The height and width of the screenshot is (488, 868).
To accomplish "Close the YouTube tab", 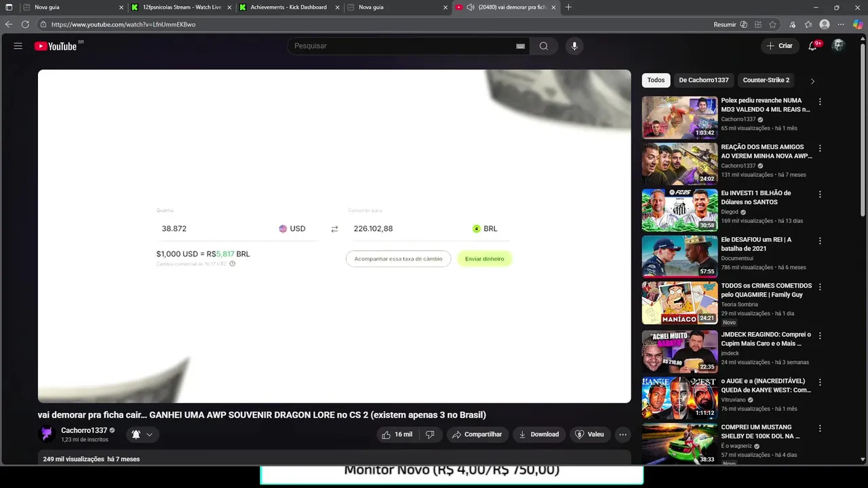I will pos(553,7).
